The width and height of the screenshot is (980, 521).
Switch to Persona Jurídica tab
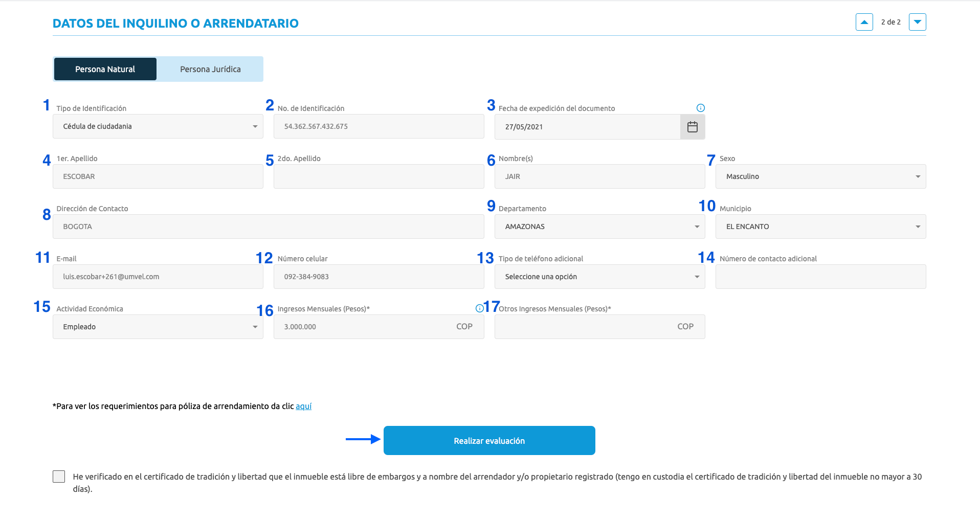click(210, 69)
